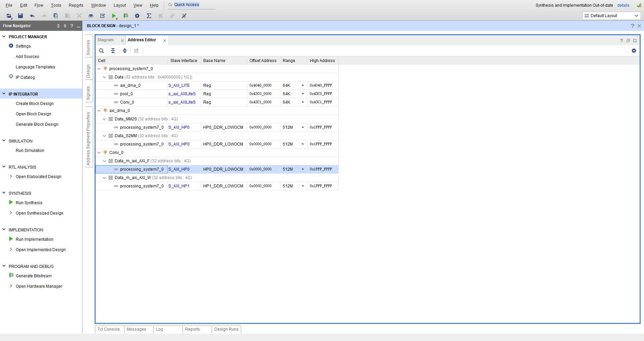
Task: Open IP Catalog in Flow Navigator
Action: point(25,77)
